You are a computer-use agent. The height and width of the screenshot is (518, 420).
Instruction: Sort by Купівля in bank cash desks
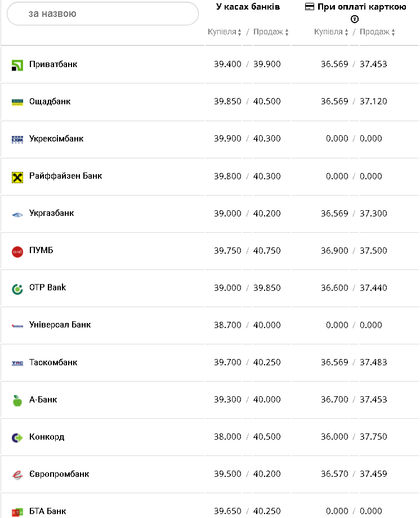tap(224, 32)
